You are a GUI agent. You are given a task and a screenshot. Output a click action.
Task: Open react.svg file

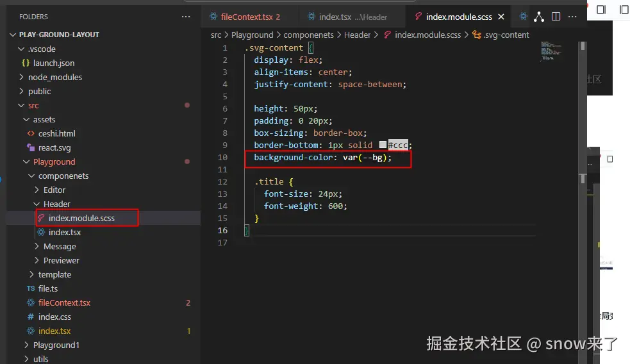point(54,147)
